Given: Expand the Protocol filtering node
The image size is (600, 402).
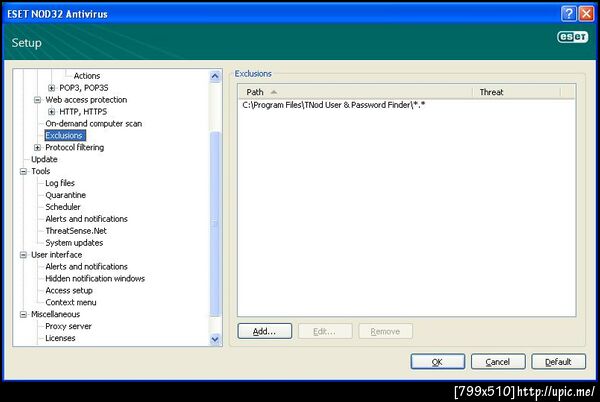Looking at the screenshot, I should coord(38,148).
